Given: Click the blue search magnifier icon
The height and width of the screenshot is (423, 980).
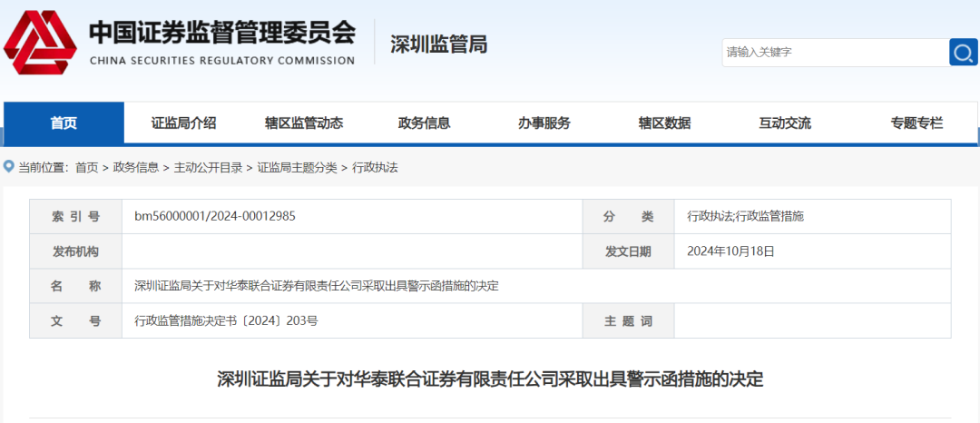Looking at the screenshot, I should pos(963,53).
